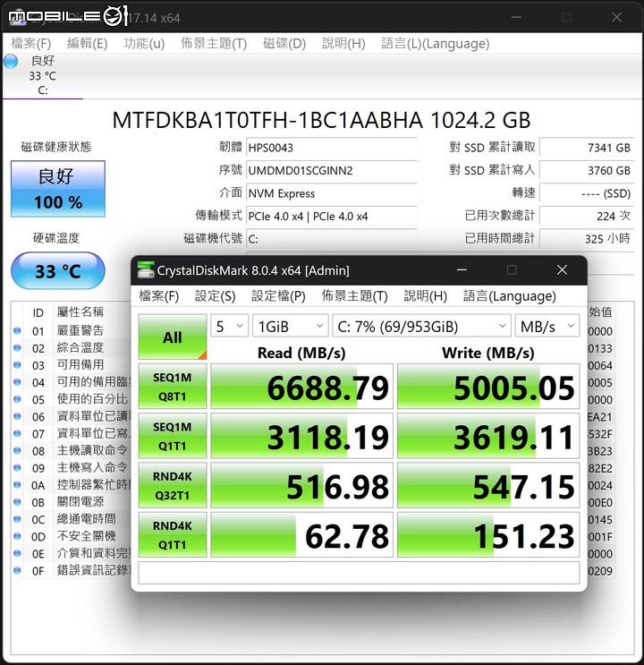The height and width of the screenshot is (665, 644).
Task: Open the unit dropdown showing MB/s
Action: click(x=547, y=326)
